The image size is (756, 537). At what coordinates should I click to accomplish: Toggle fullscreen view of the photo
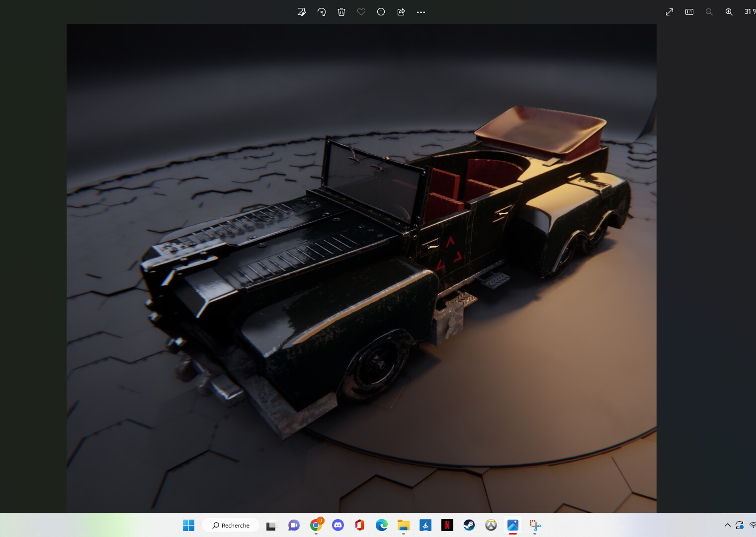point(670,11)
